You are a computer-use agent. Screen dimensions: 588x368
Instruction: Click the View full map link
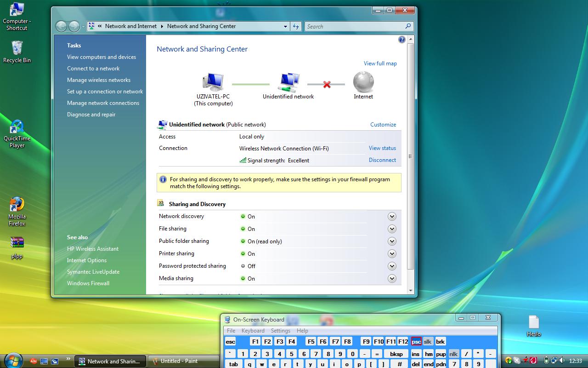380,63
